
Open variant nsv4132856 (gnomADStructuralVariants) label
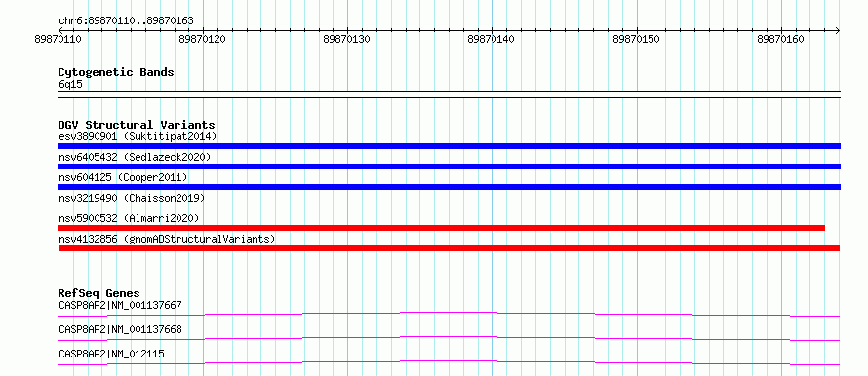click(x=167, y=239)
